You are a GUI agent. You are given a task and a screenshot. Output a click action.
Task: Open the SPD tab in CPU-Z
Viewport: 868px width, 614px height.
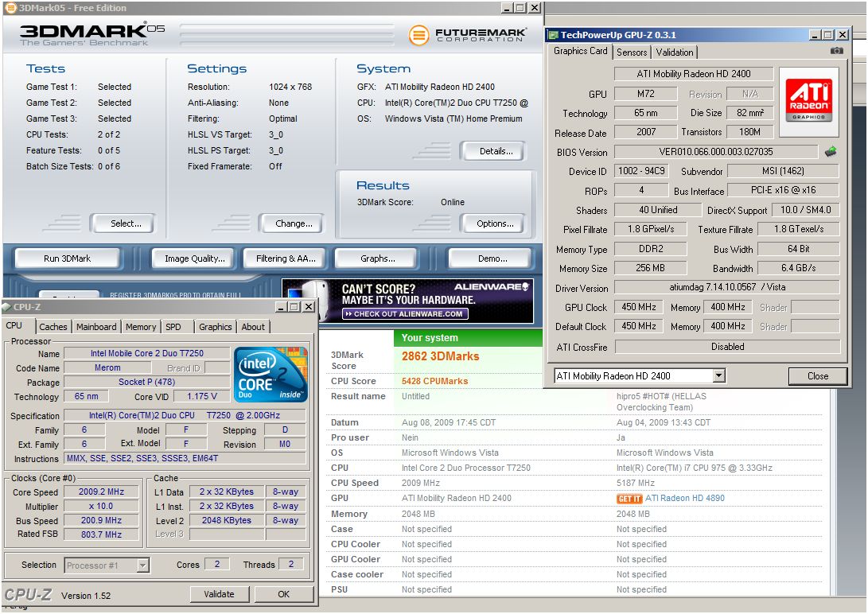(173, 327)
